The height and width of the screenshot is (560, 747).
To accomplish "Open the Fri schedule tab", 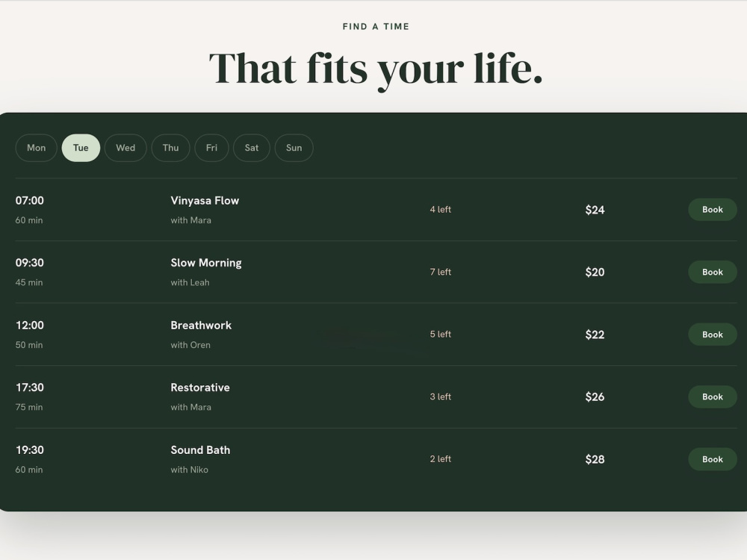I will tap(211, 148).
